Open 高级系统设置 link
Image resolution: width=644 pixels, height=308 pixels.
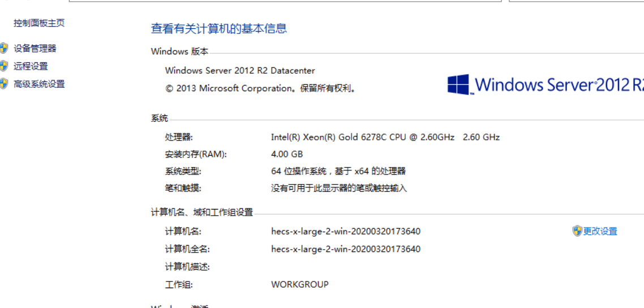[x=39, y=84]
